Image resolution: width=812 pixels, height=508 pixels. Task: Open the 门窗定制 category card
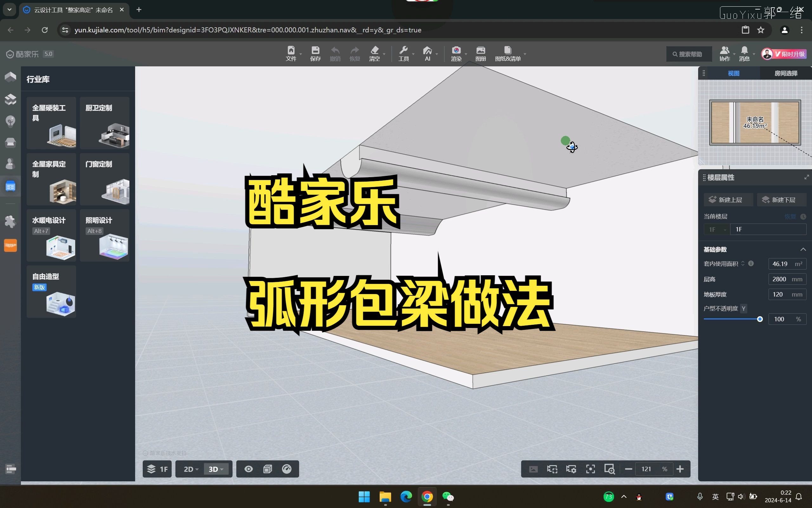click(x=105, y=179)
